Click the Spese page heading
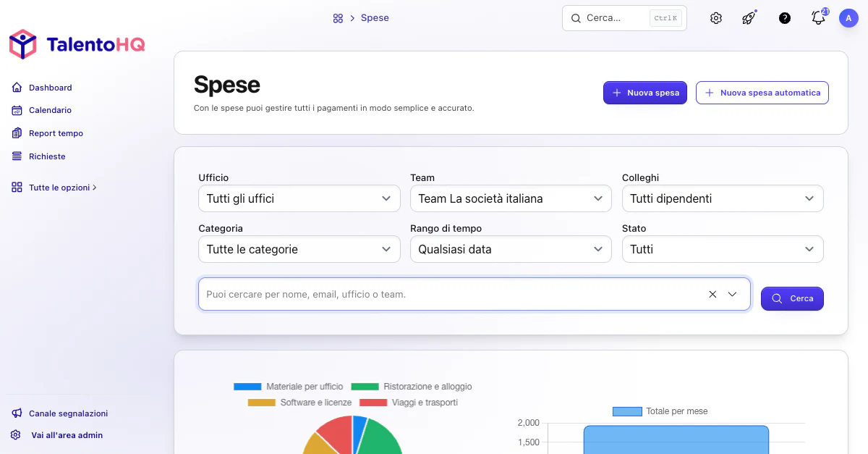868x454 pixels. (x=227, y=85)
